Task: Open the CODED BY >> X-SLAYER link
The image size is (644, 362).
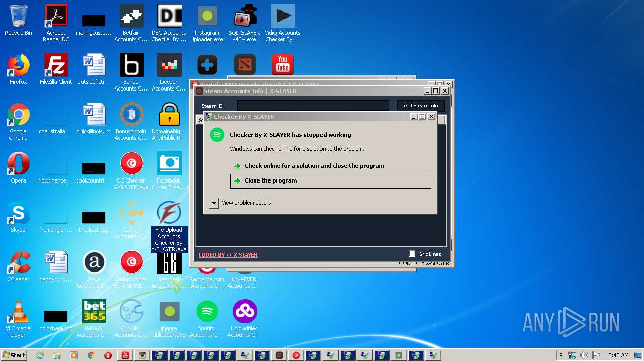Action: (x=228, y=255)
